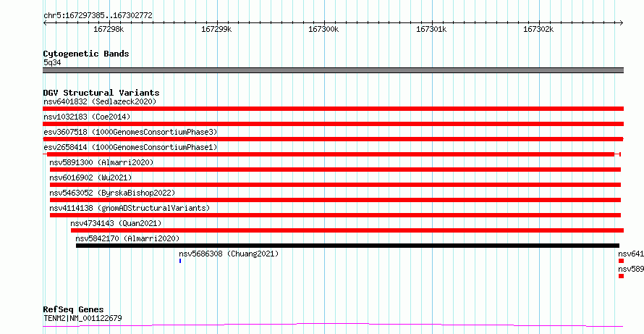The image size is (644, 334).
Task: Open nsv5842170 (Almarri2020) label
Action: coord(127,238)
